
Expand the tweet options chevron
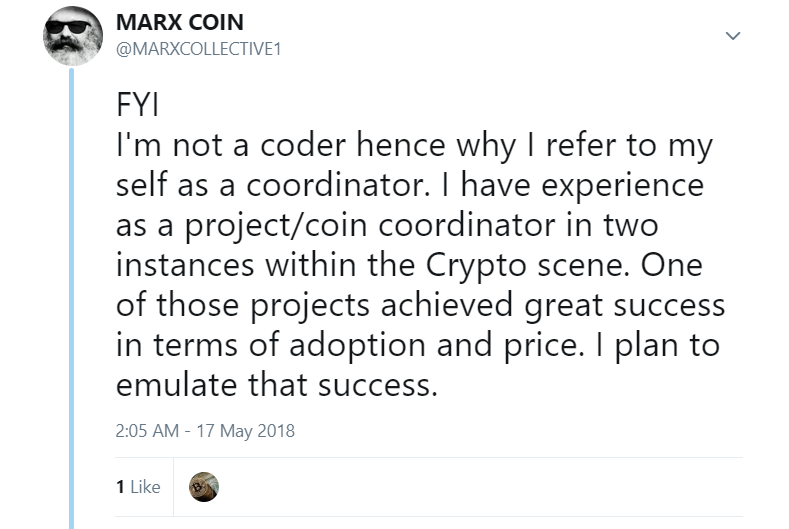click(x=733, y=36)
